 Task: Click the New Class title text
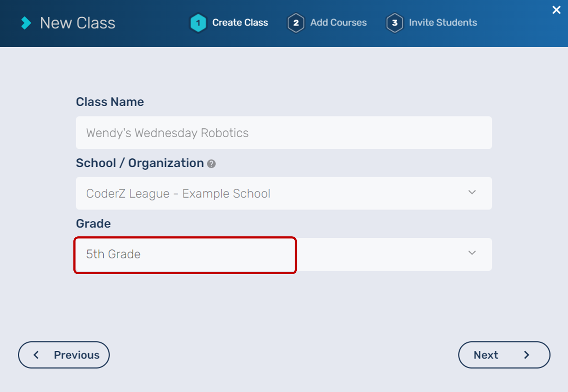78,23
